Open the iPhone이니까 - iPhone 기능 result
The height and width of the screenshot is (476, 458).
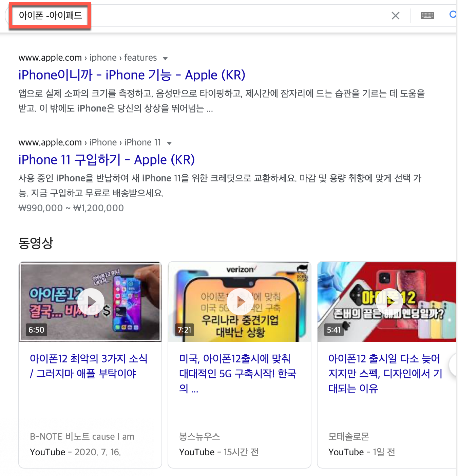tap(132, 75)
